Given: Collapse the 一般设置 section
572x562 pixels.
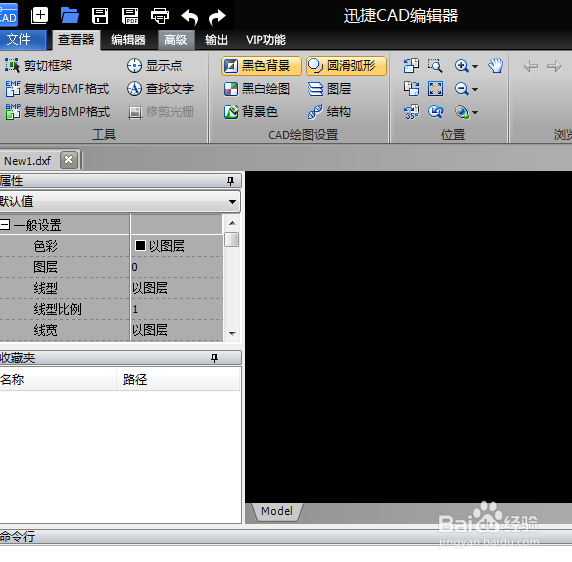Looking at the screenshot, I should [5, 224].
